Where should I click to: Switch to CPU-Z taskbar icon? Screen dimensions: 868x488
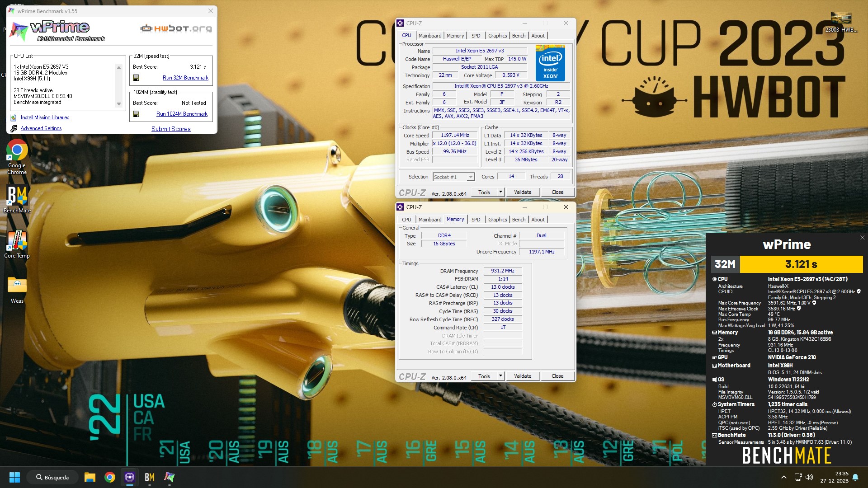[x=130, y=477]
